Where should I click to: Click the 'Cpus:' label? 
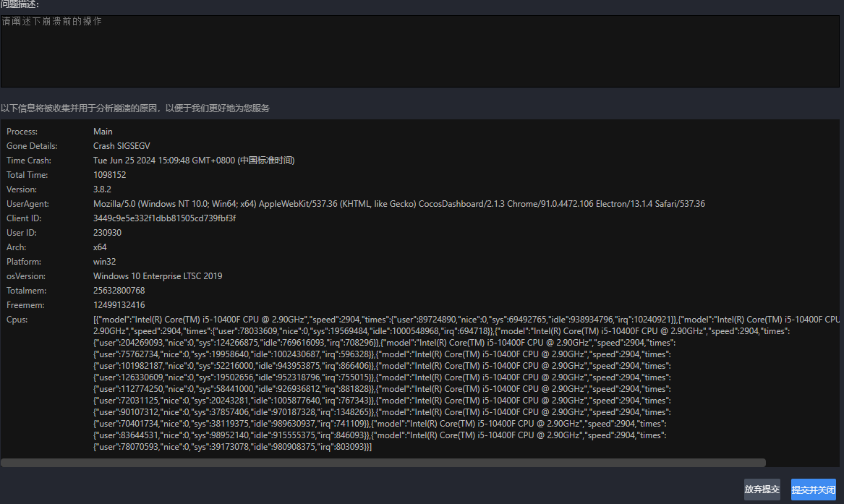coord(17,320)
